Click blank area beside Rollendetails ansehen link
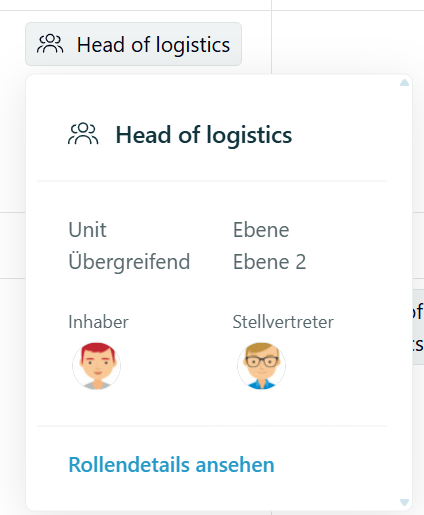The image size is (424, 515). coord(333,465)
